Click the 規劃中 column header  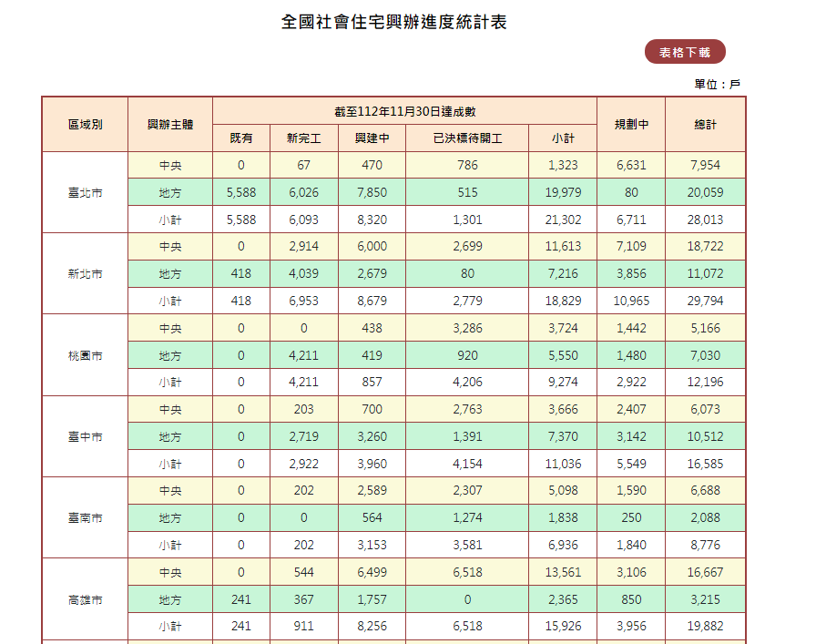point(631,124)
